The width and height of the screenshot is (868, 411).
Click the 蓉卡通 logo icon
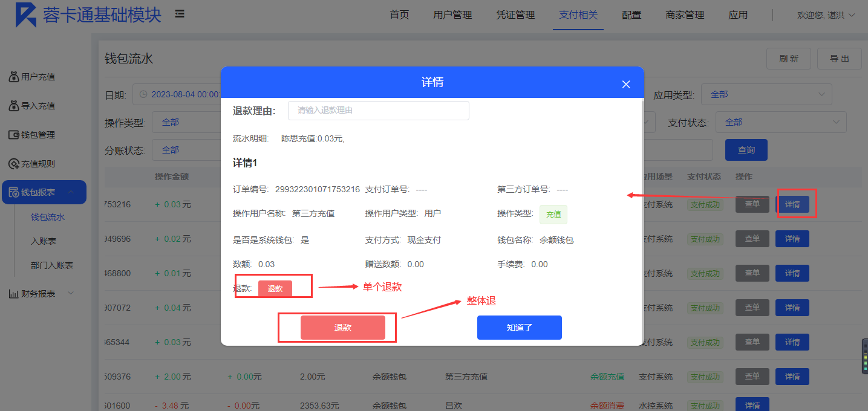(25, 15)
